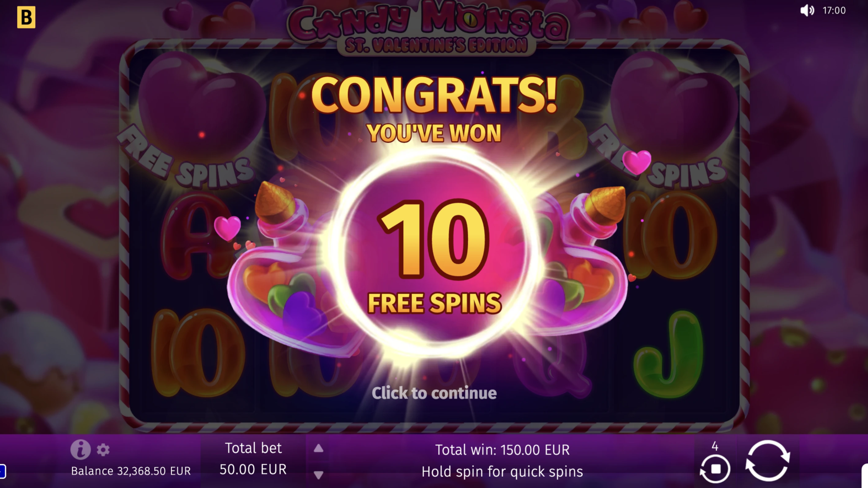Click the CONGRATS! heading
Viewport: 868px width, 488px height.
pos(434,95)
